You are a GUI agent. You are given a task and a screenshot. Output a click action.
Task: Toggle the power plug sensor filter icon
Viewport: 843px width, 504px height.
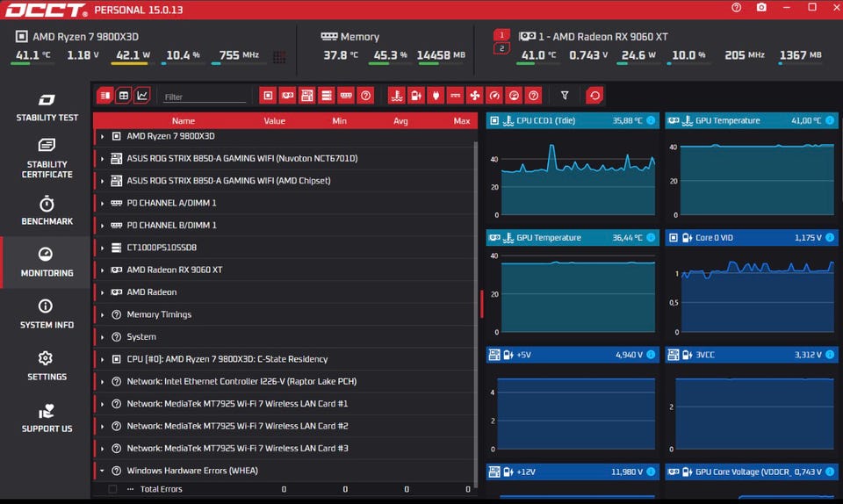[x=436, y=96]
